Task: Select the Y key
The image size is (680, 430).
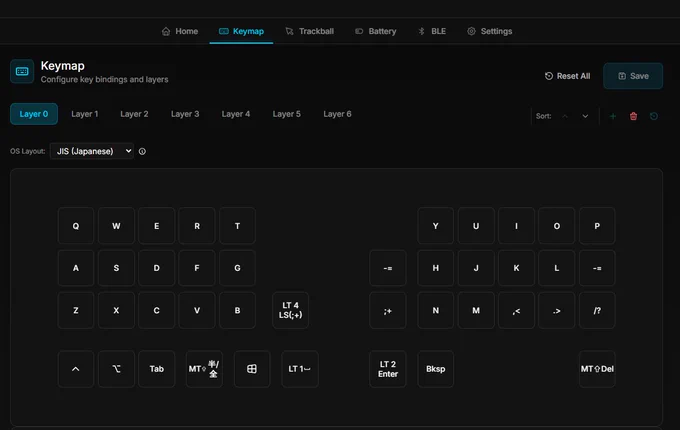Action: click(435, 226)
